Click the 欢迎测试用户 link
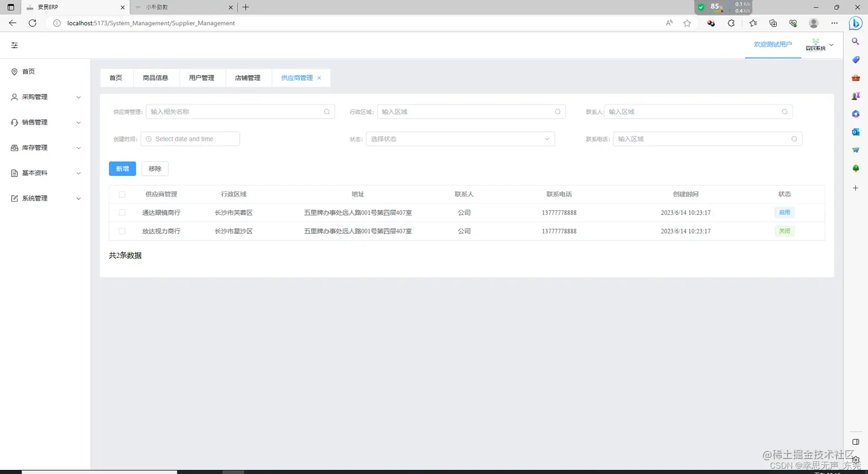 [773, 44]
